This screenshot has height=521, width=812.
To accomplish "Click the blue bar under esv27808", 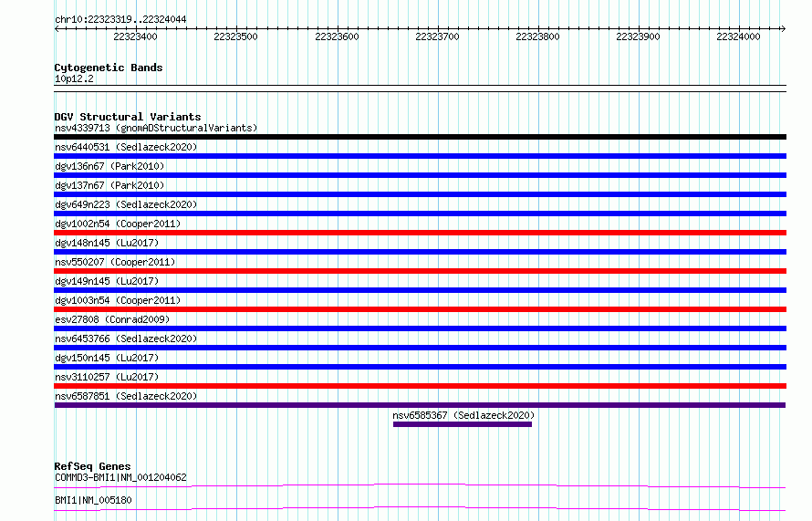I will [x=420, y=328].
